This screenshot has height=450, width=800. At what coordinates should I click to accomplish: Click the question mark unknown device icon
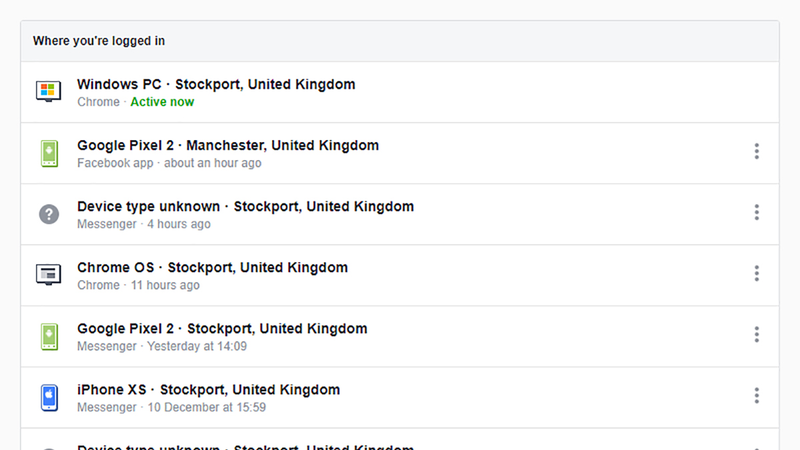(x=49, y=214)
